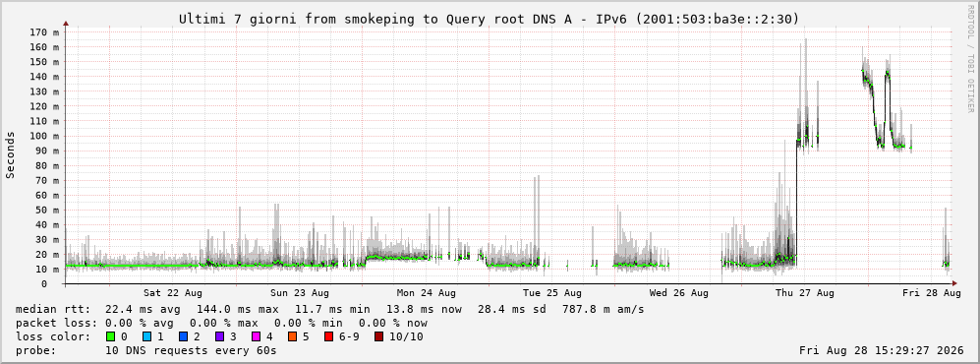Click the orange loss color 5 swatch

pos(291,337)
